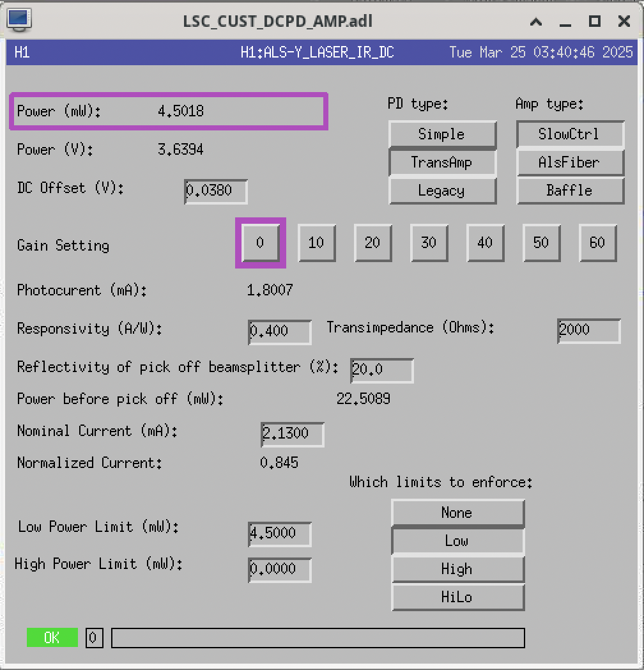Click the Power (V) value 3.6394

pyautogui.click(x=181, y=150)
